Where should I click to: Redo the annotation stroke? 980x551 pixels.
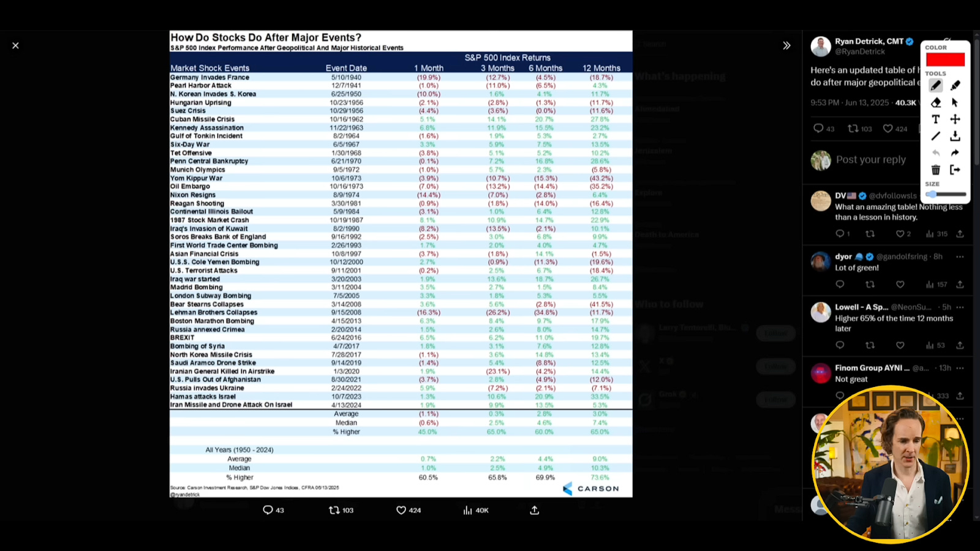[x=955, y=153]
